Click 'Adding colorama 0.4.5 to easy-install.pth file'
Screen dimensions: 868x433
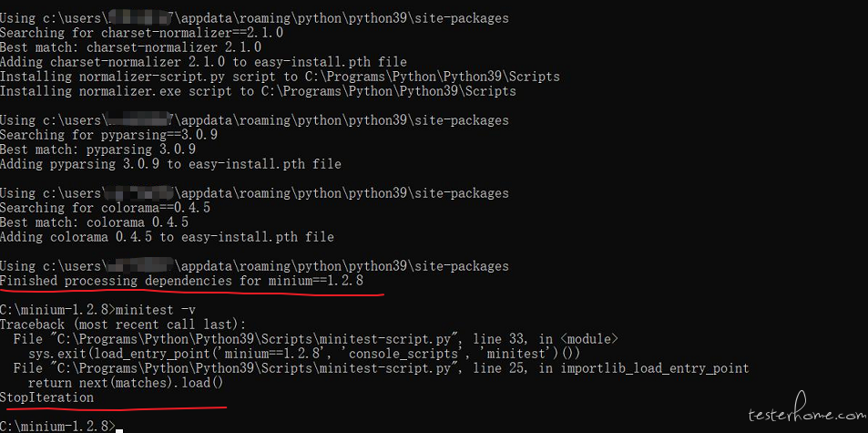[167, 237]
